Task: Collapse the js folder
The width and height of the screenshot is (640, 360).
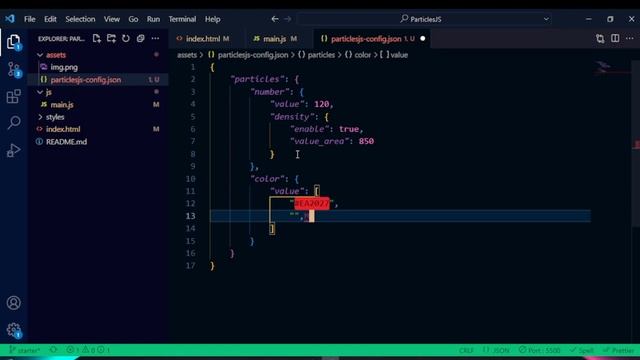Action: pyautogui.click(x=40, y=92)
